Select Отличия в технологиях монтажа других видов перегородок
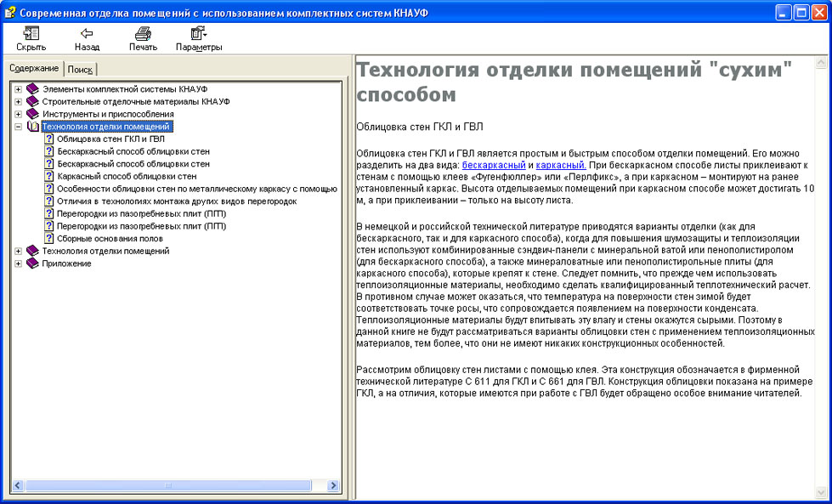Viewport: 832px width, 504px height. point(178,201)
